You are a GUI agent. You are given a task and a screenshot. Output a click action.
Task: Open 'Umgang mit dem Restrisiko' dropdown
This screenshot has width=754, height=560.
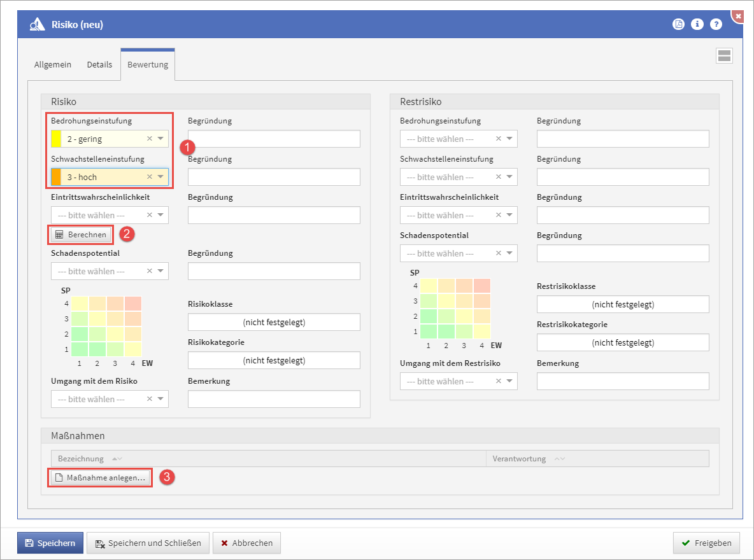(x=510, y=381)
